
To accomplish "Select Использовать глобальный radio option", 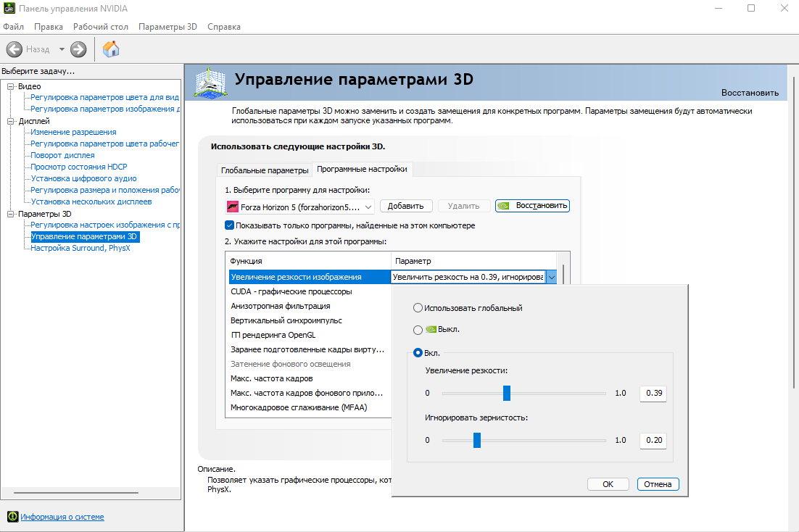I will pos(418,308).
